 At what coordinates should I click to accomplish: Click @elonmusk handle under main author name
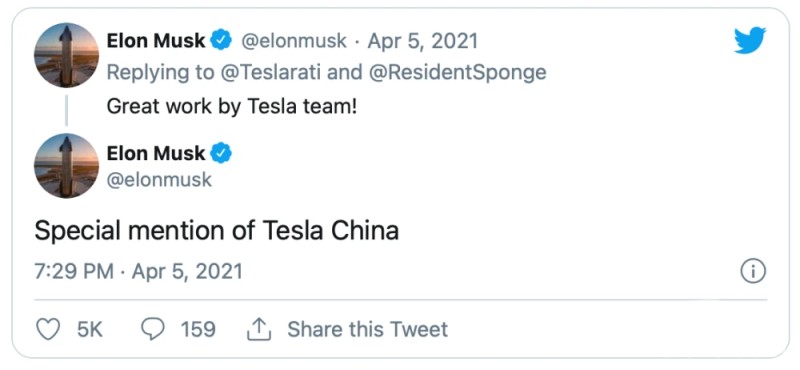(159, 180)
